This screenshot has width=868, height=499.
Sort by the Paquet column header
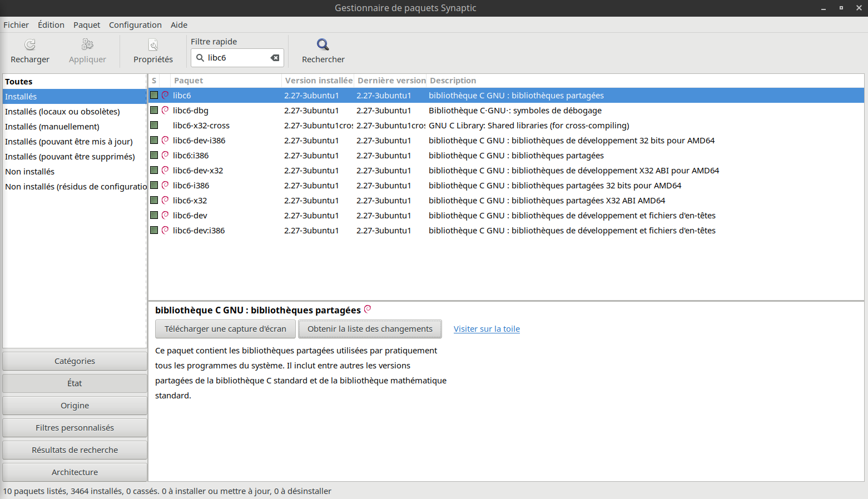coord(226,81)
